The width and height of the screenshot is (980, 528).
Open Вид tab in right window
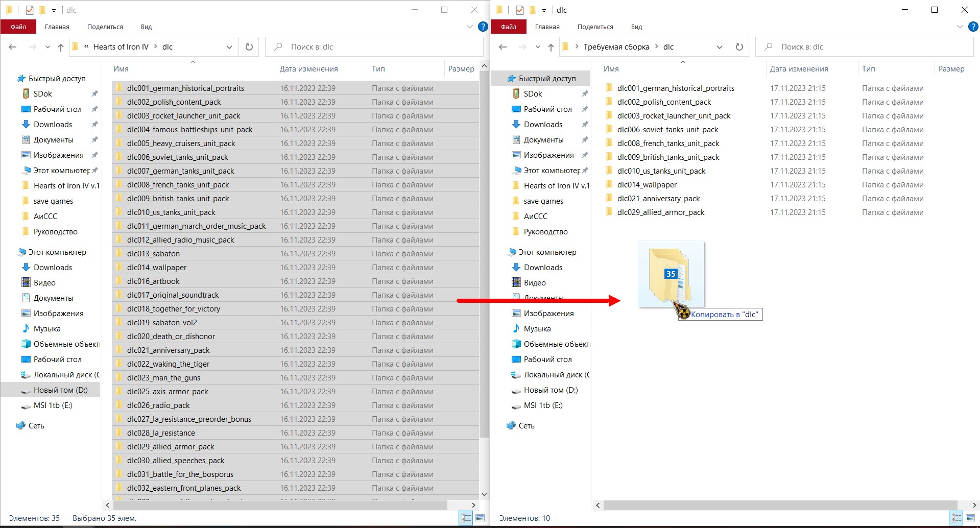tap(636, 27)
